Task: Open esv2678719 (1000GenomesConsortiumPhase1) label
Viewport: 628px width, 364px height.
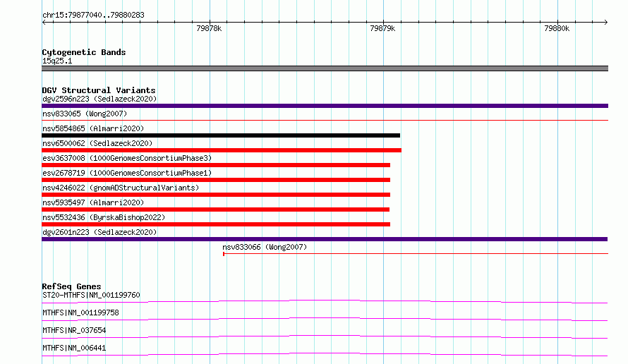Action: point(127,173)
